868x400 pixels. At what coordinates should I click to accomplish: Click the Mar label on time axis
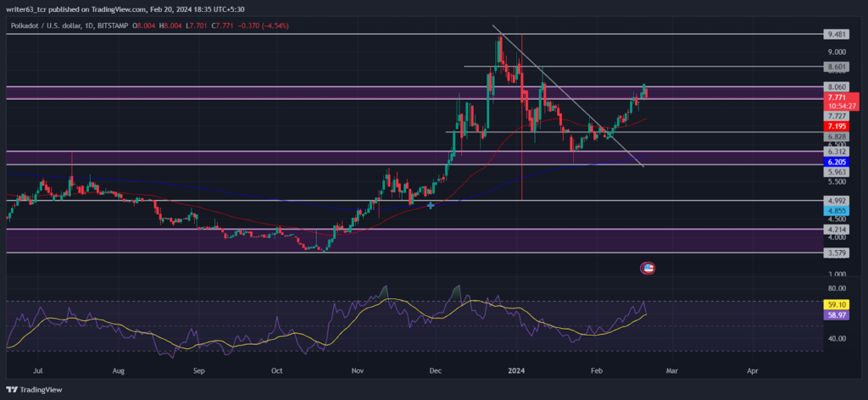[x=671, y=369]
